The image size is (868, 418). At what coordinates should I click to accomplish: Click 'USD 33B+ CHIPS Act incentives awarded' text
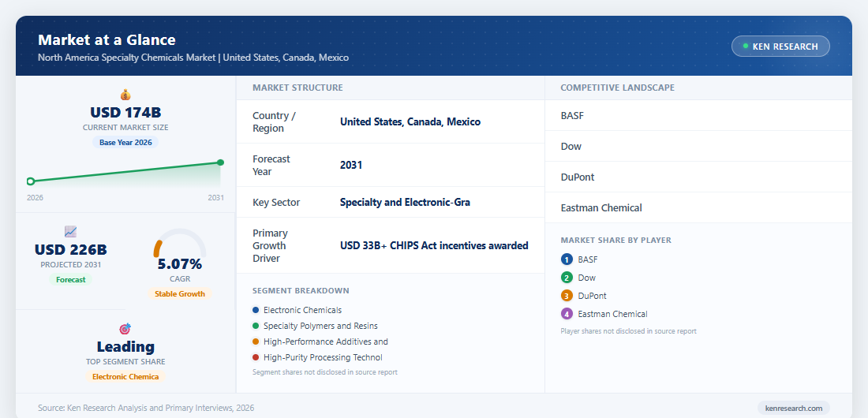point(434,245)
